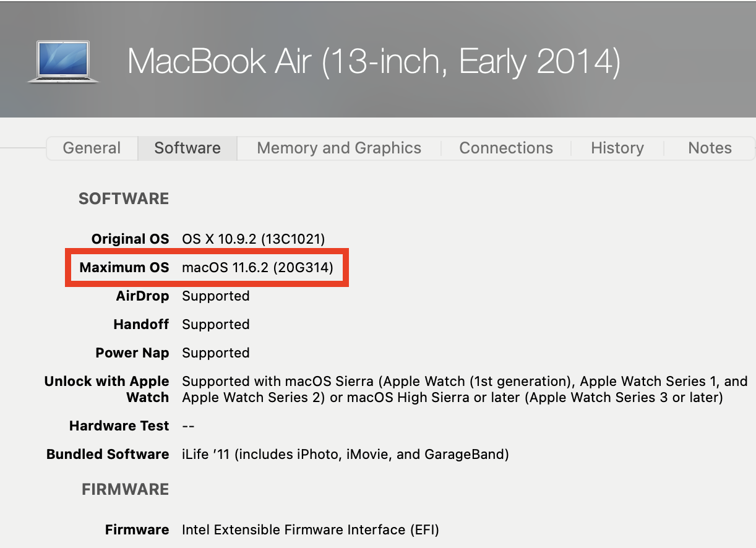Select the Intel Extensible Firmware Interface (EFI) value
Screen dimensions: 756x548
[x=311, y=530]
